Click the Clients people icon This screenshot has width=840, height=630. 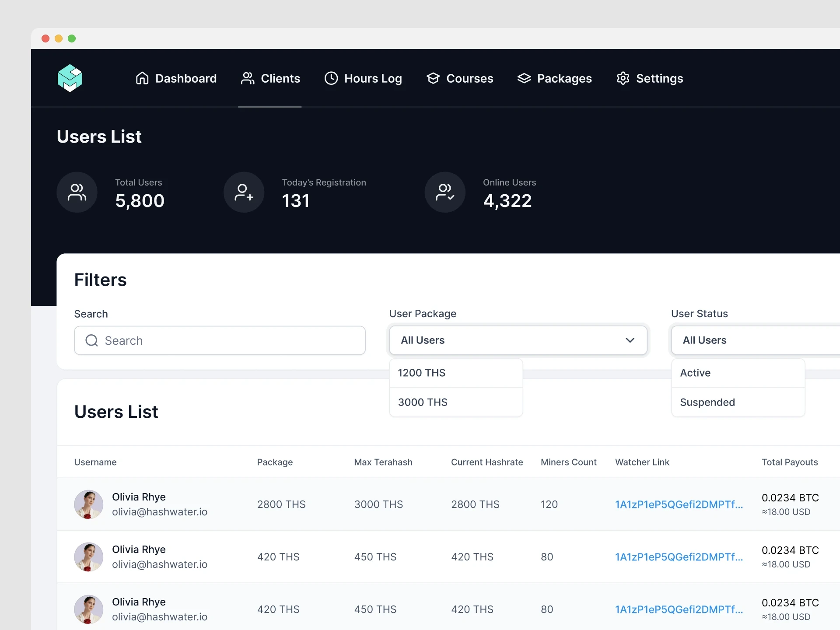coord(248,78)
